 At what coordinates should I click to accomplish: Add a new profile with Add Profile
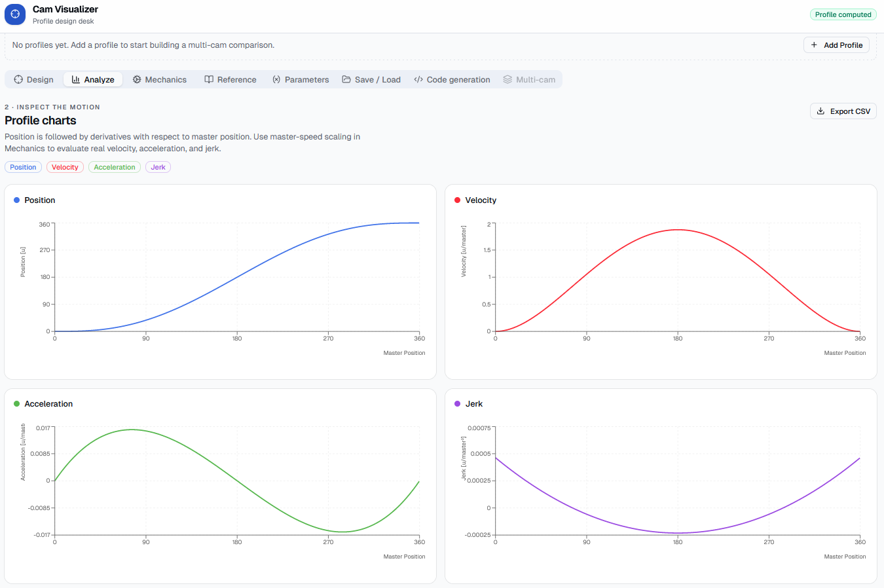(x=836, y=45)
